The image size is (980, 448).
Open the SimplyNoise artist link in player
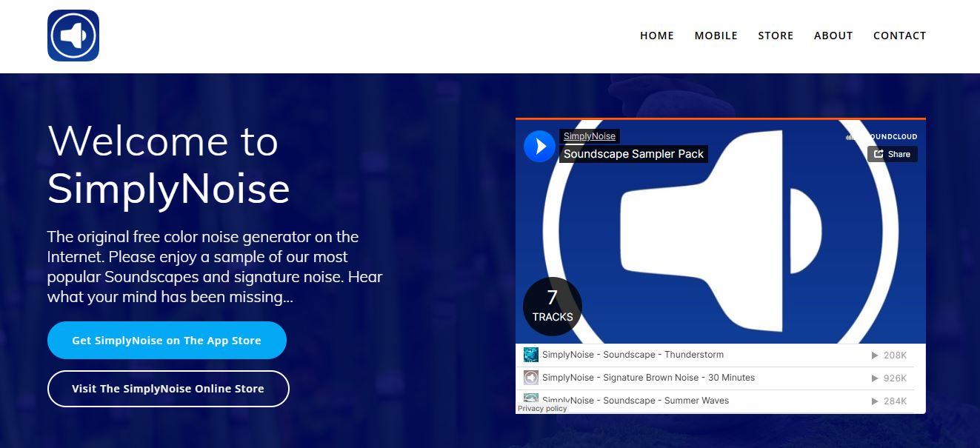590,136
